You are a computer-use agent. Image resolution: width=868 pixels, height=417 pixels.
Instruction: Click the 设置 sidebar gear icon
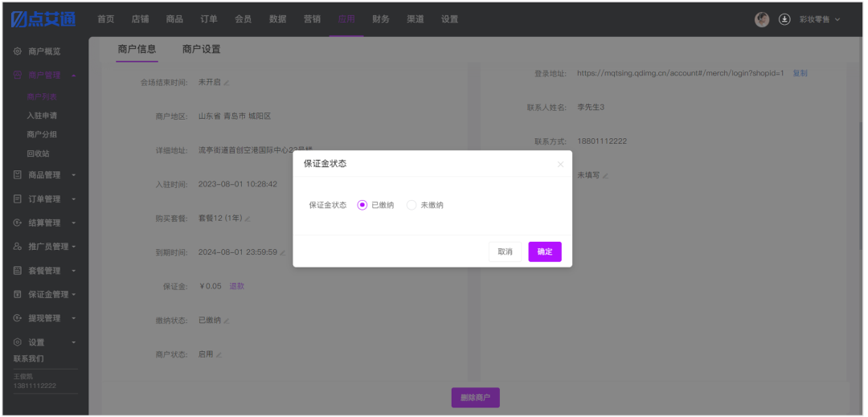pyautogui.click(x=18, y=342)
